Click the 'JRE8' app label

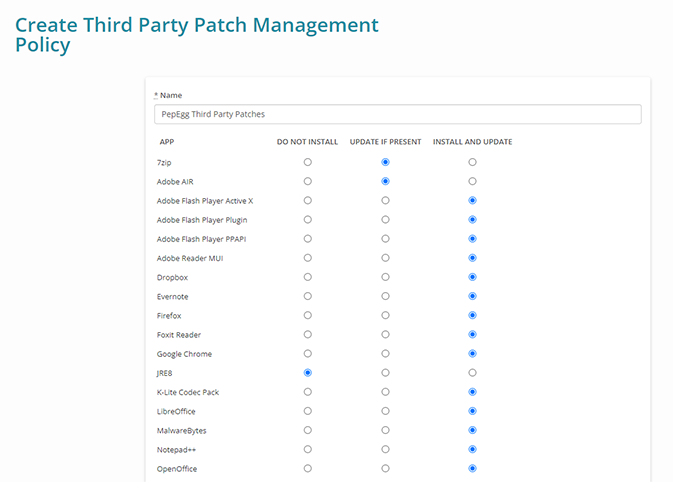coord(164,373)
